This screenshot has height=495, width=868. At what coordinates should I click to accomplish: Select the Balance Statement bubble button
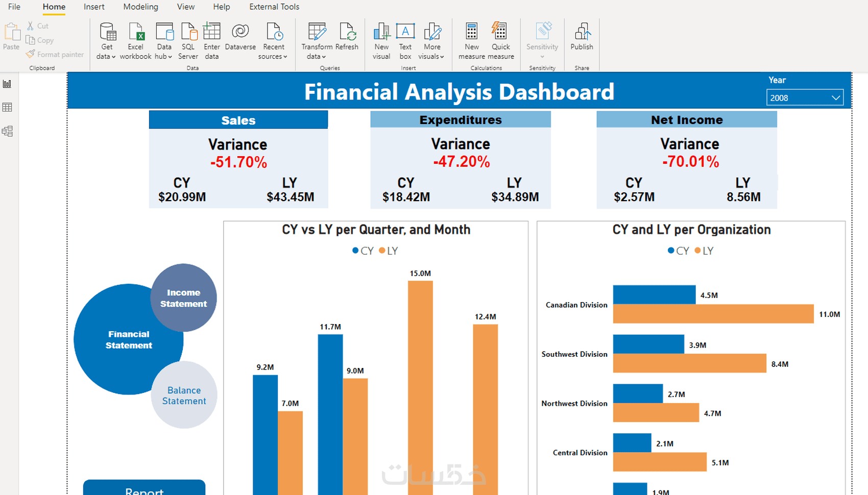click(x=184, y=395)
